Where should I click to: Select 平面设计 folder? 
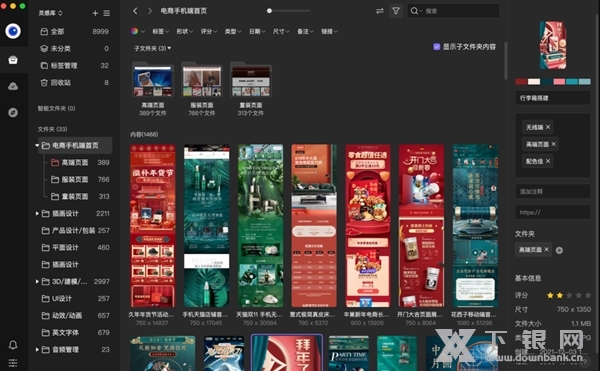point(75,247)
